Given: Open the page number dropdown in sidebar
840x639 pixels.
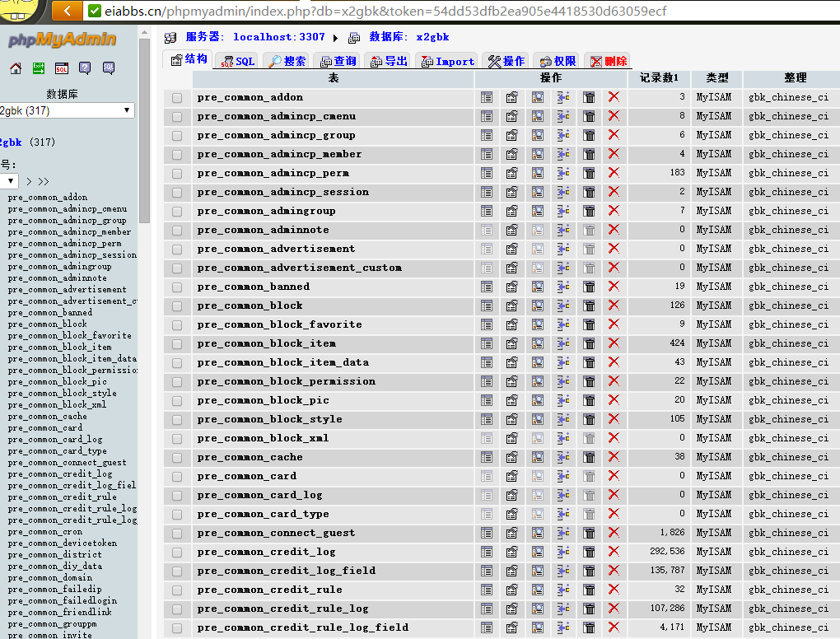Looking at the screenshot, I should 10,181.
